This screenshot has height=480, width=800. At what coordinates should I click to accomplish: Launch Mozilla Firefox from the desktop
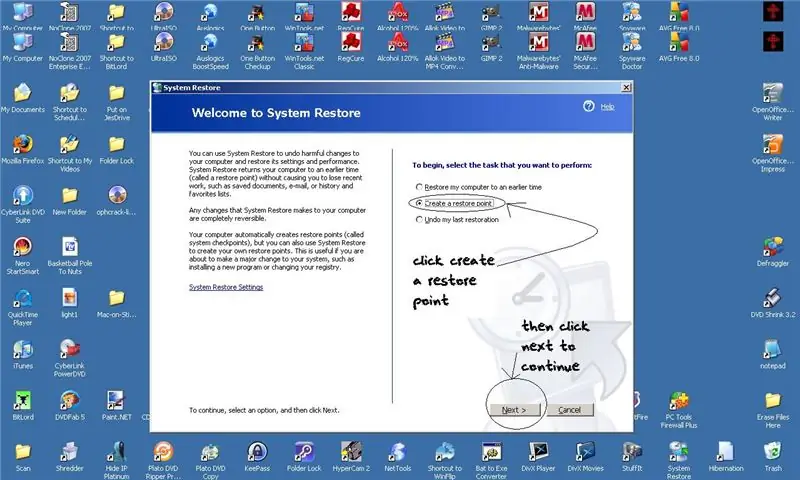point(23,145)
